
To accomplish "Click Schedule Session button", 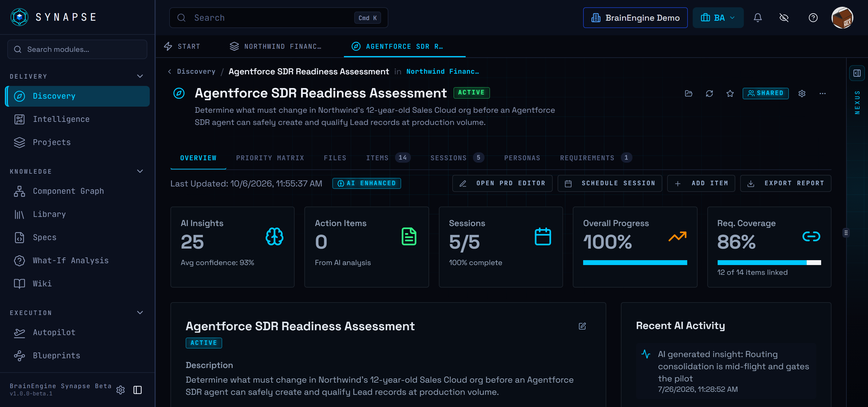I will 610,183.
